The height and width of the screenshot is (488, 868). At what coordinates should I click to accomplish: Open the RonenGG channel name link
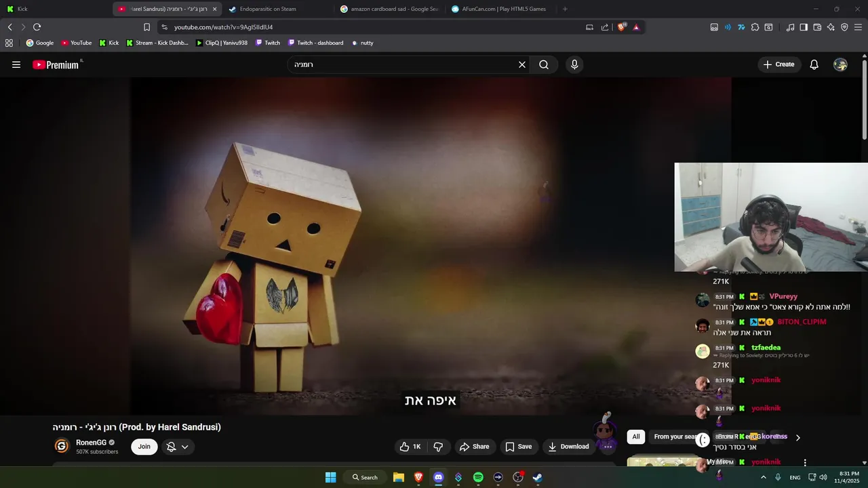(x=91, y=443)
